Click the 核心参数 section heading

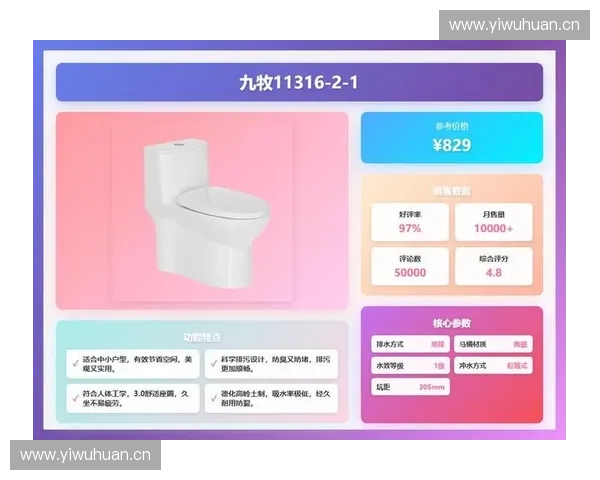tap(451, 323)
